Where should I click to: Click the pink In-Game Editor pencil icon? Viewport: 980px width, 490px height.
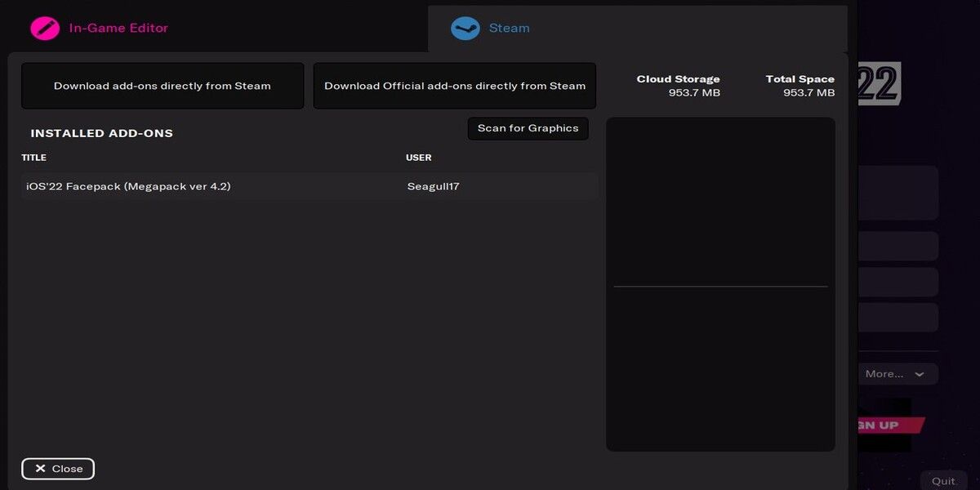point(45,28)
